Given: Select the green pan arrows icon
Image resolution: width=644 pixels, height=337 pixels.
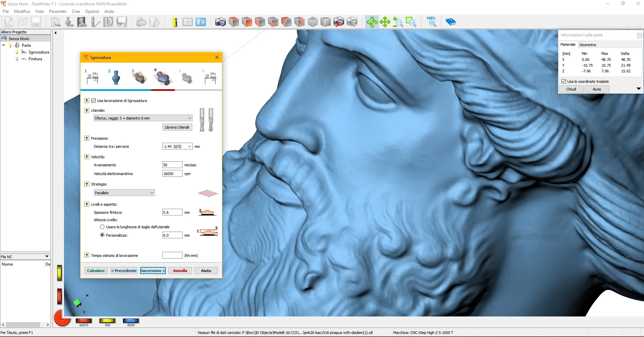Looking at the screenshot, I should pos(385,22).
